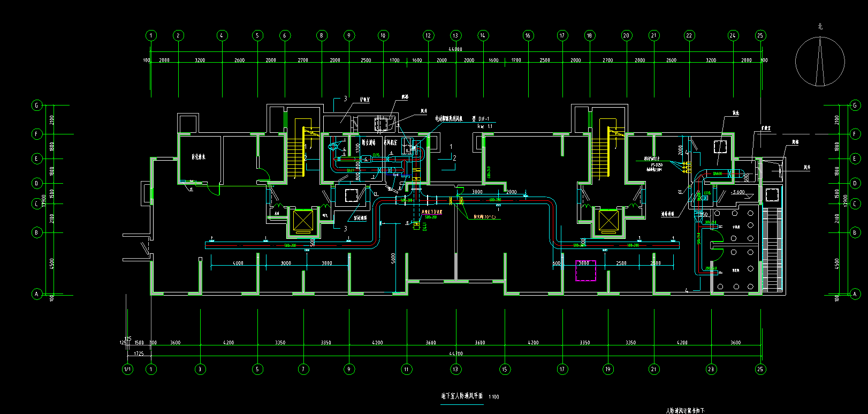Select grid axis bubble numbered 2
868x414 pixels.
178,36
